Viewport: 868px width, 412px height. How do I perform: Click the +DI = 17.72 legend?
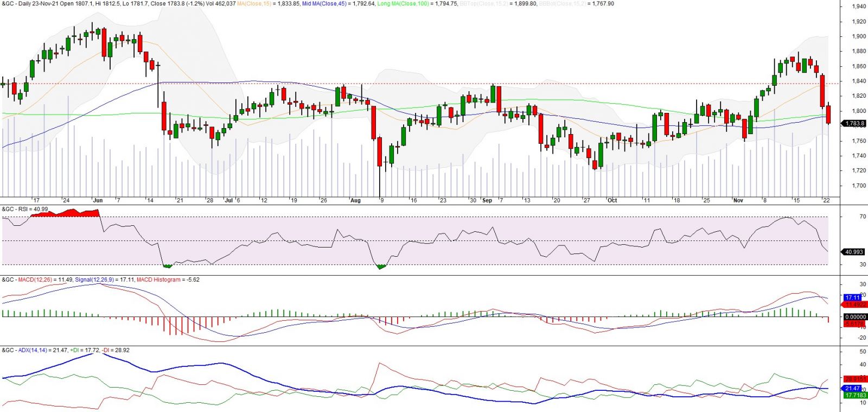(x=85, y=350)
